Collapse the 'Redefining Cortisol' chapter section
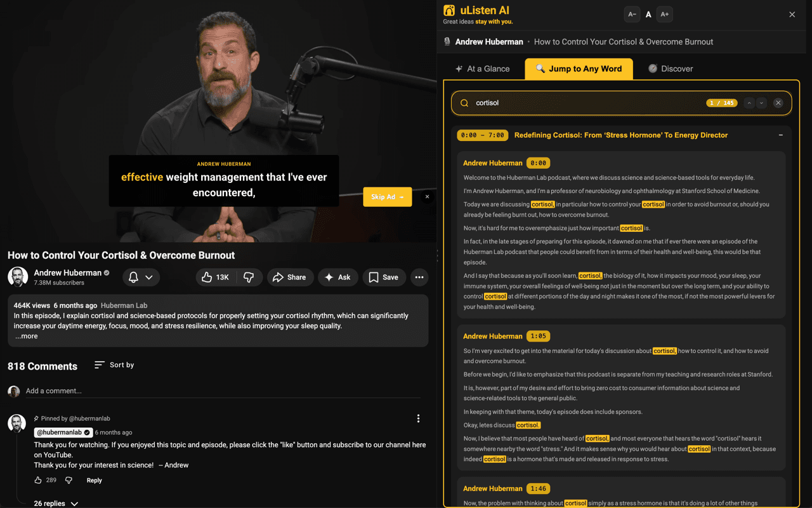This screenshot has height=508, width=812. (780, 135)
